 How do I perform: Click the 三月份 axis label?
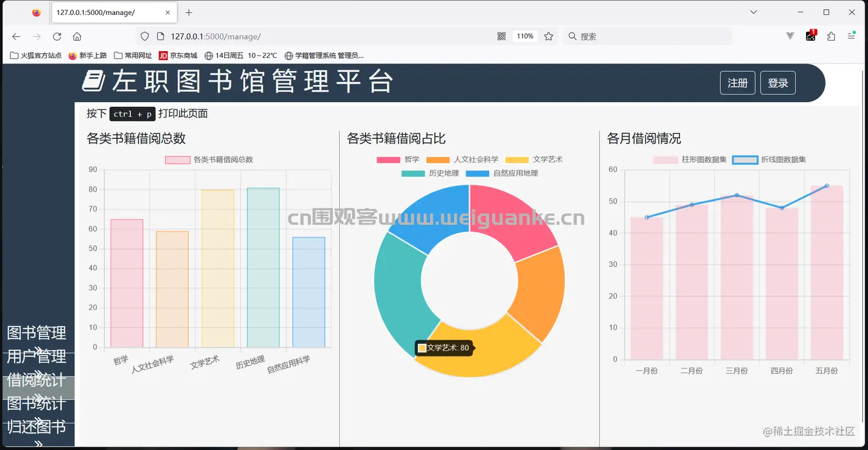tap(737, 371)
